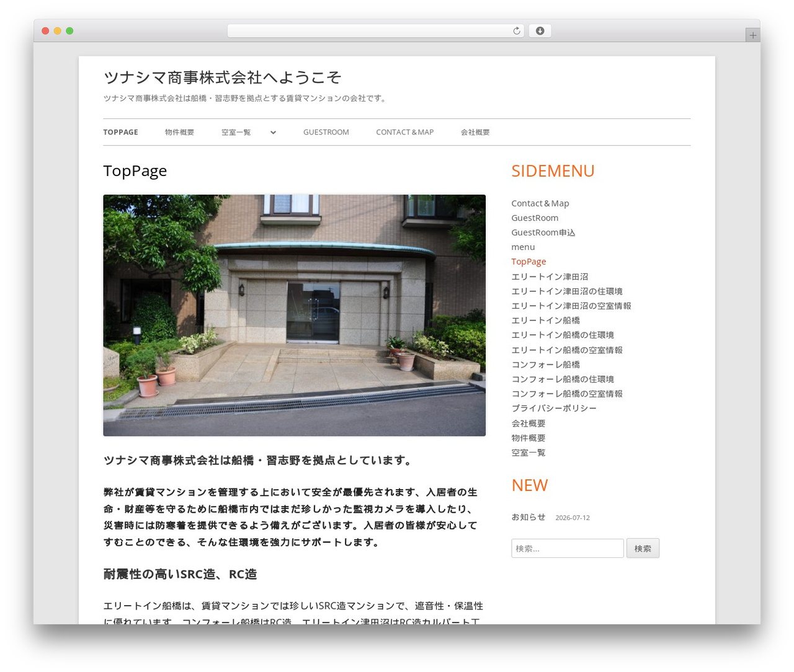Go to GuestRoom申込 in the side menu

[x=543, y=232]
